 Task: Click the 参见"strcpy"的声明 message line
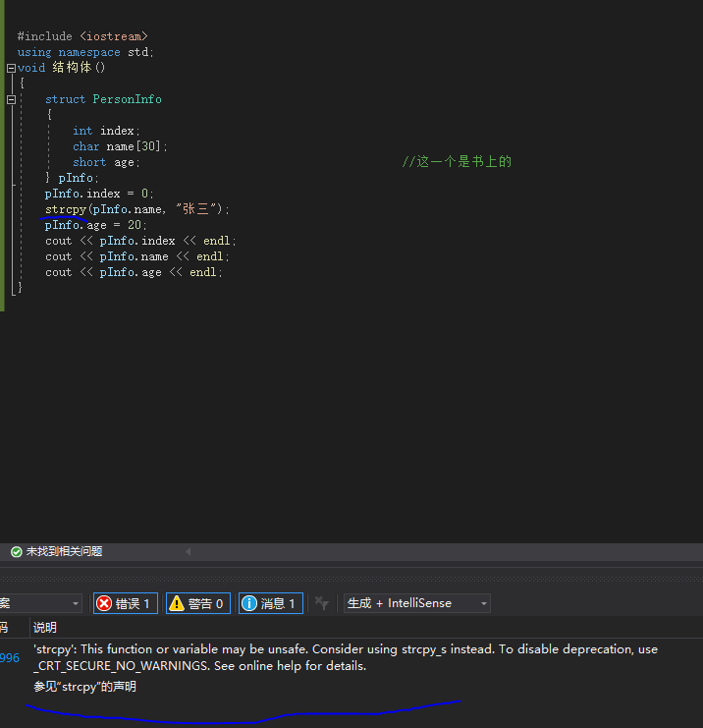(x=84, y=686)
